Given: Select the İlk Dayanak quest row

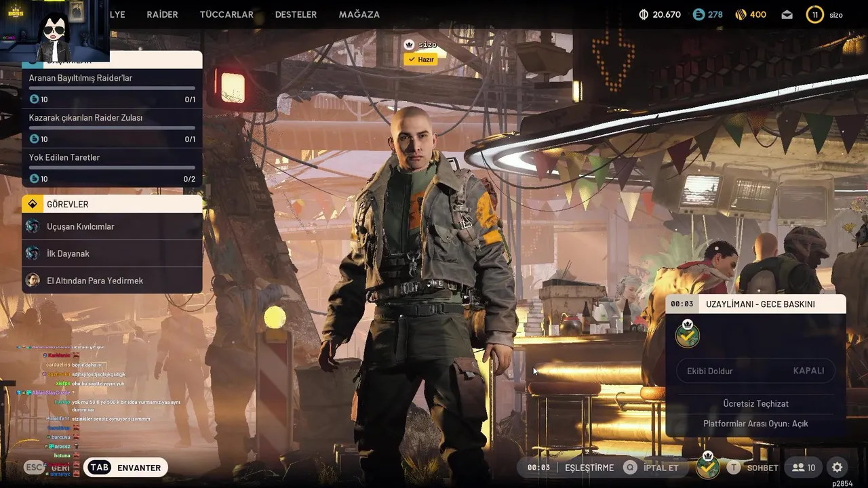Looking at the screenshot, I should [112, 253].
